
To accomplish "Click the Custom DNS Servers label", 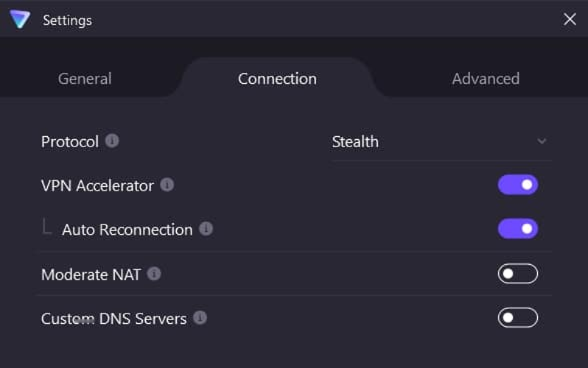I will coord(113,319).
